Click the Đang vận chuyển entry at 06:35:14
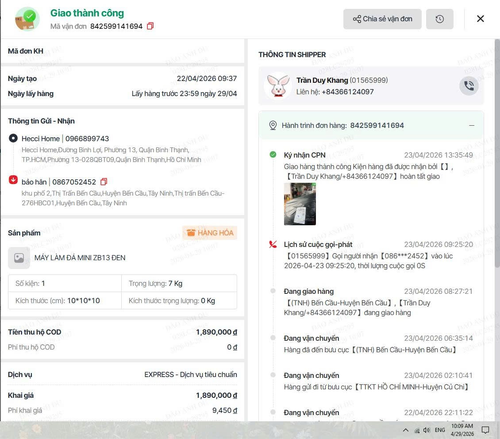The height and width of the screenshot is (439, 500). tap(378, 344)
